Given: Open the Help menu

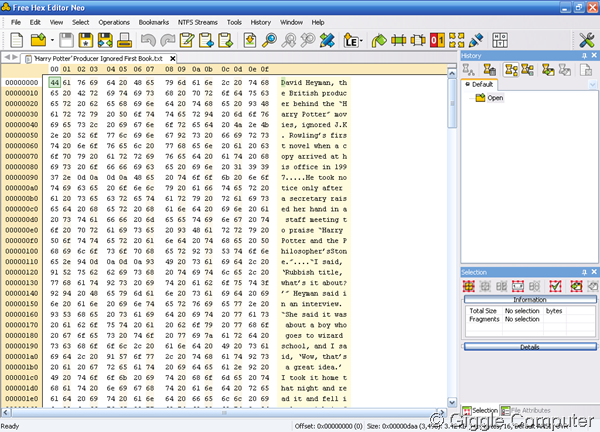Looking at the screenshot, I should click(x=318, y=22).
